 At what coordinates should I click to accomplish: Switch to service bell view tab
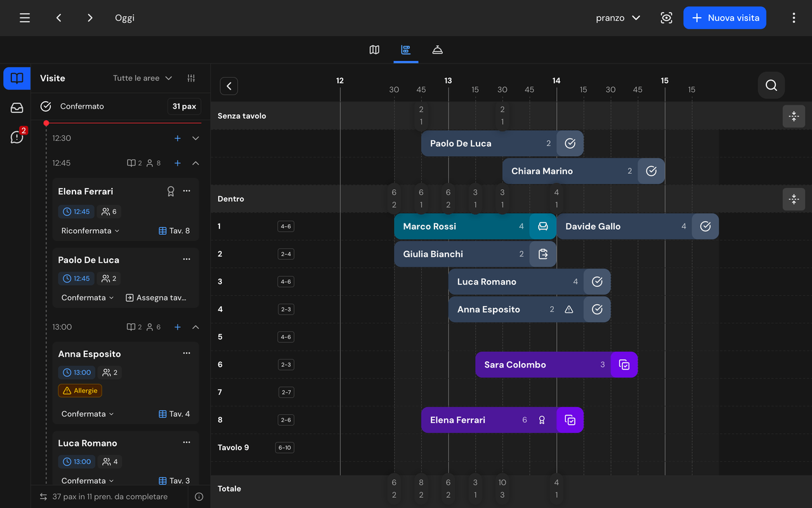click(x=437, y=50)
